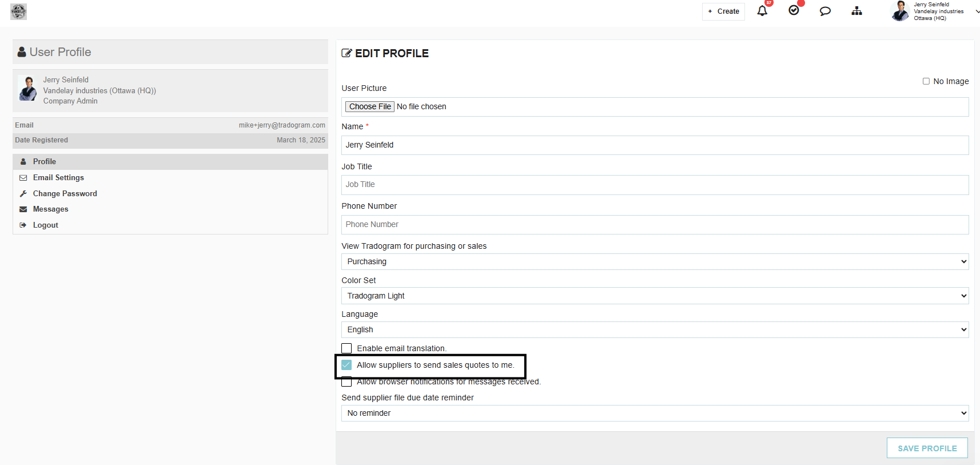Open the chat bubble messages icon
This screenshot has width=980, height=465.
(x=825, y=11)
